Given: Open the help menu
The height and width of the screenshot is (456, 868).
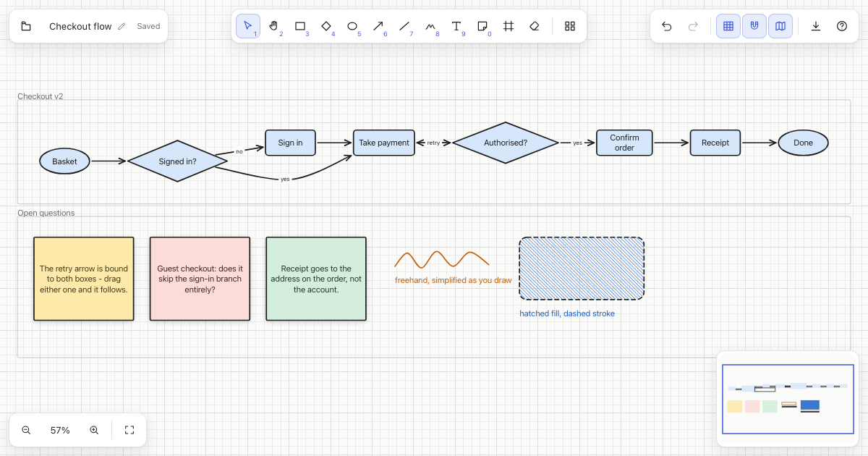Looking at the screenshot, I should tap(842, 26).
